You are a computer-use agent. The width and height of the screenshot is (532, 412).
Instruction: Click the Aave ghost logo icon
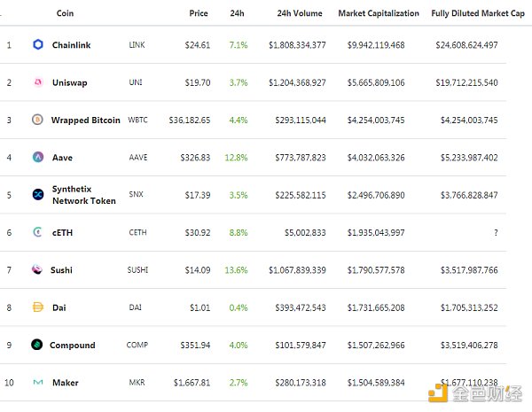pyautogui.click(x=38, y=157)
